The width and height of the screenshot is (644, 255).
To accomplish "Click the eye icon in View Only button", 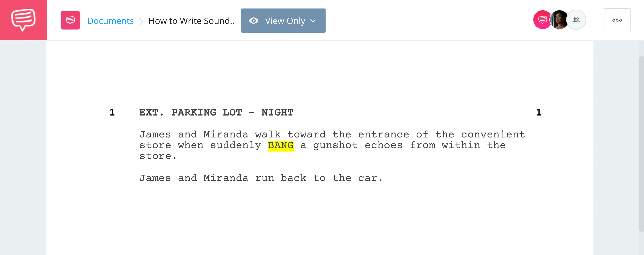I will [253, 20].
